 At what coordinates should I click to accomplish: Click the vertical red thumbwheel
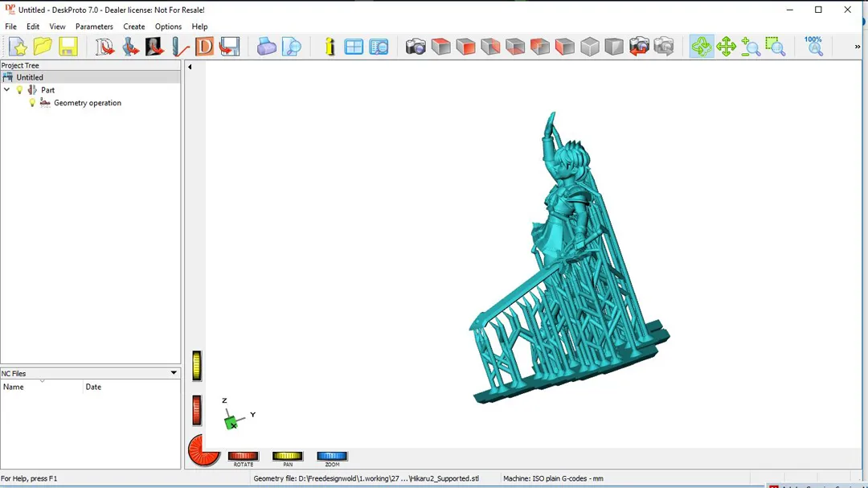coord(197,411)
